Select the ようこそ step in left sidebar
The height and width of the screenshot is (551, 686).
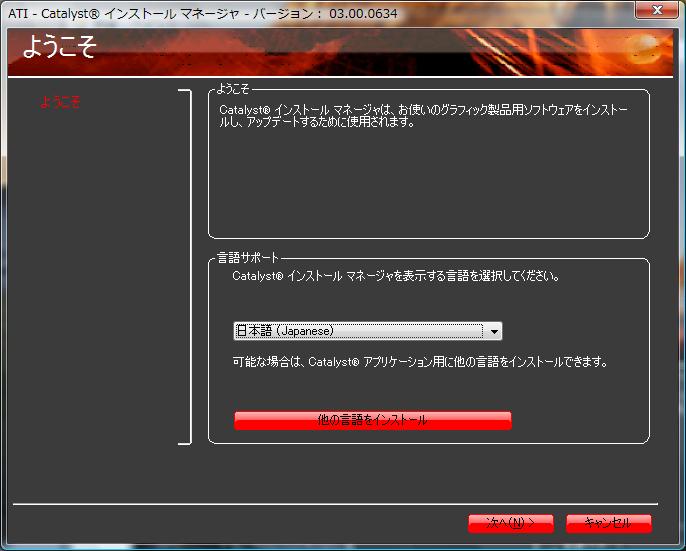60,102
